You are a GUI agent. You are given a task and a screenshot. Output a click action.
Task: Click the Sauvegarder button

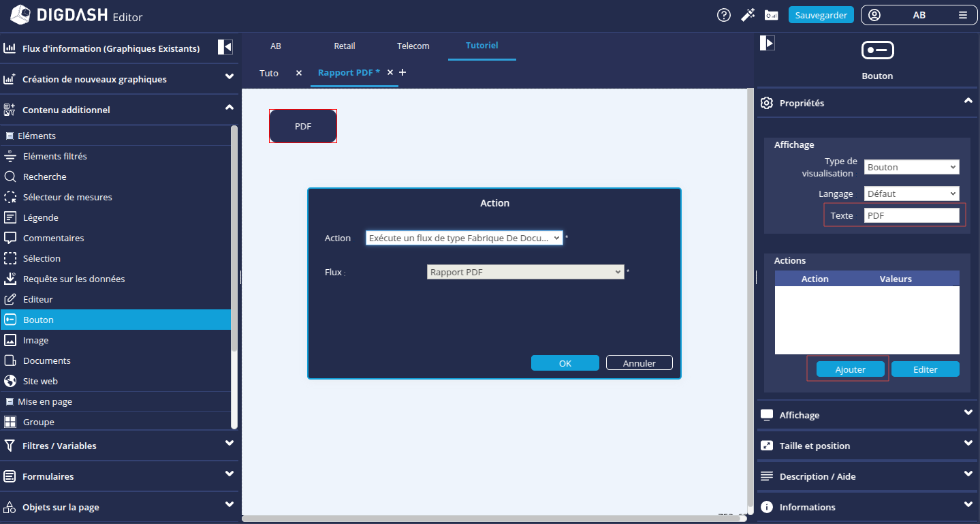pos(821,15)
